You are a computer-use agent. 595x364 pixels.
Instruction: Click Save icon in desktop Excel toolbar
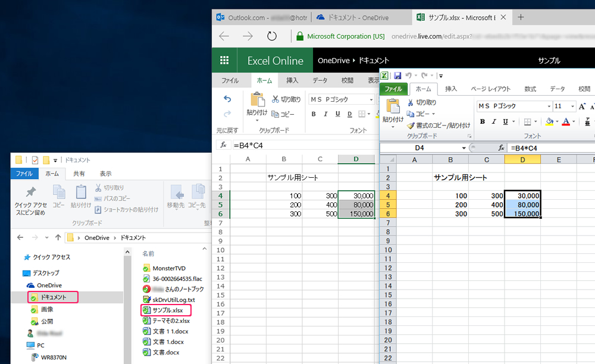tap(397, 76)
